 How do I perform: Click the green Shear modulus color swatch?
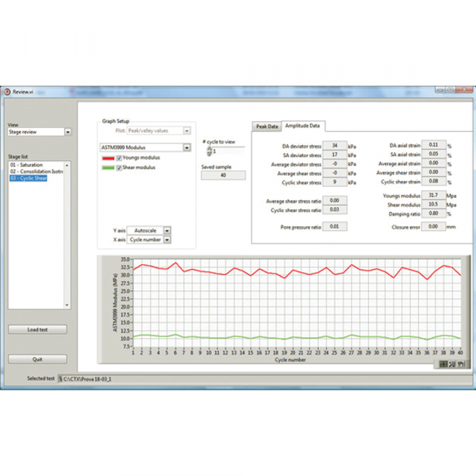click(x=107, y=167)
